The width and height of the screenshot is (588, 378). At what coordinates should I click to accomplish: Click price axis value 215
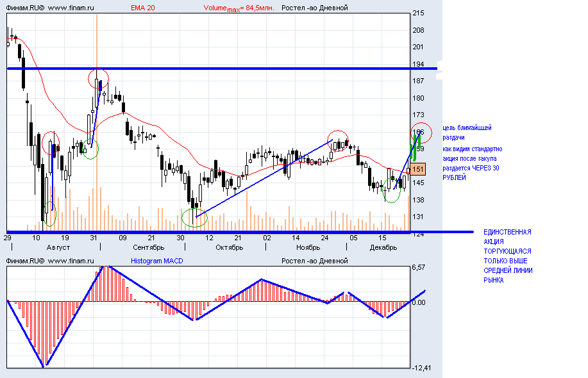pyautogui.click(x=418, y=13)
